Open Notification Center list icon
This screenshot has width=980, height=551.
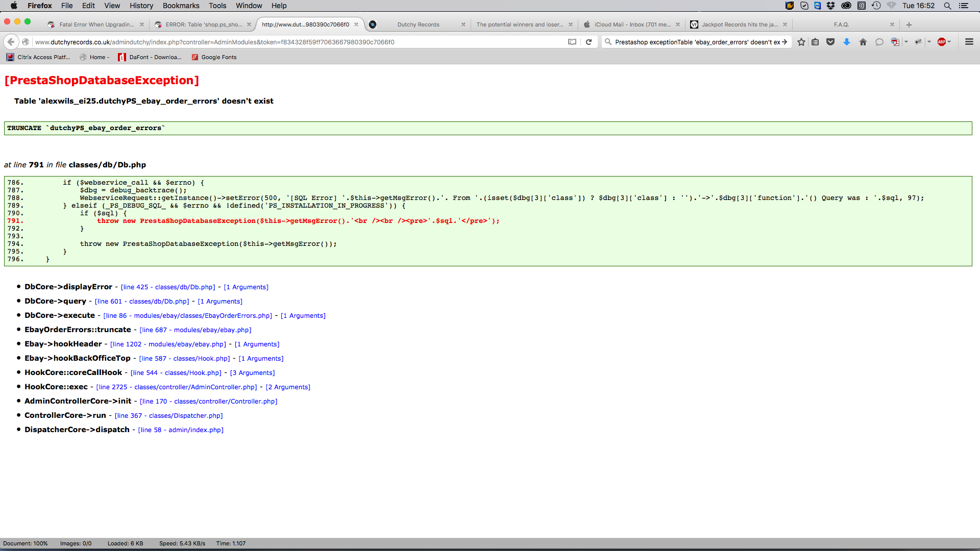(964, 6)
